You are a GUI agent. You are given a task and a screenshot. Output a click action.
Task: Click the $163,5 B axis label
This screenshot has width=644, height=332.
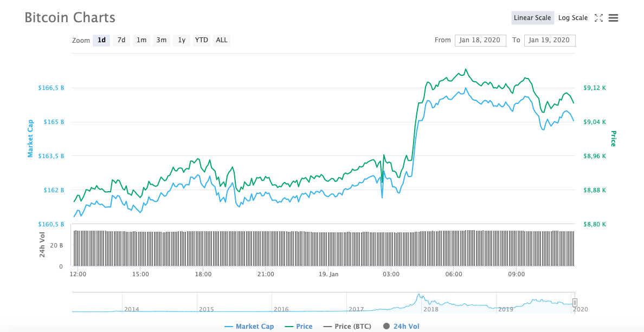[x=51, y=156]
